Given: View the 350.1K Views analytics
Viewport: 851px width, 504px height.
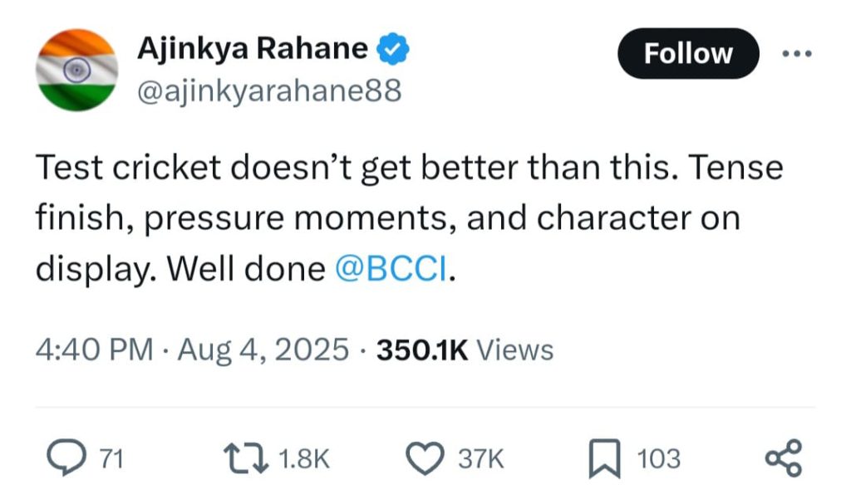Looking at the screenshot, I should 465,350.
